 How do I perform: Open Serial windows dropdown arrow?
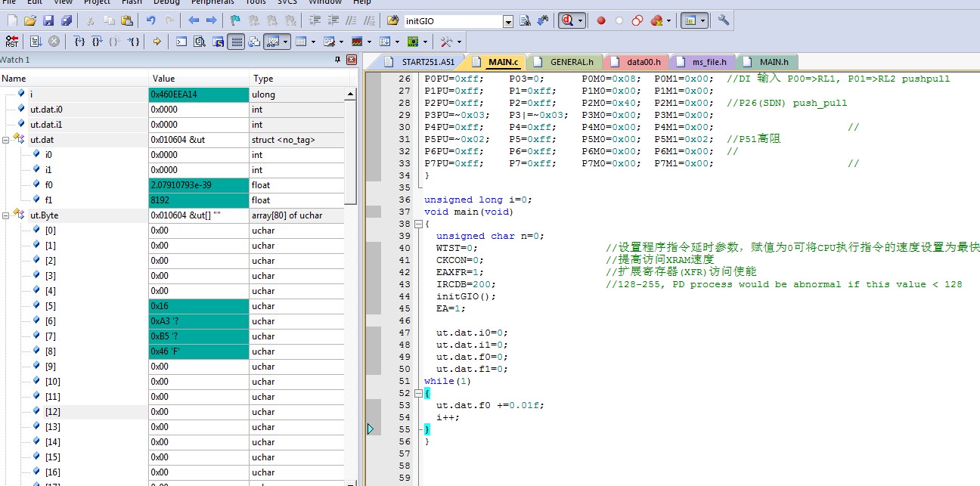(341, 42)
